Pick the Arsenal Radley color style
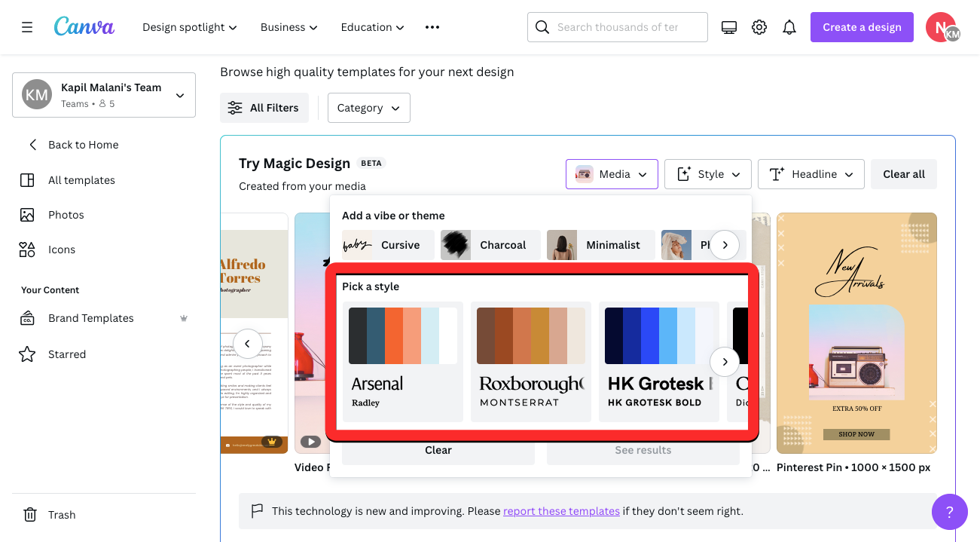980x542 pixels. tap(402, 362)
